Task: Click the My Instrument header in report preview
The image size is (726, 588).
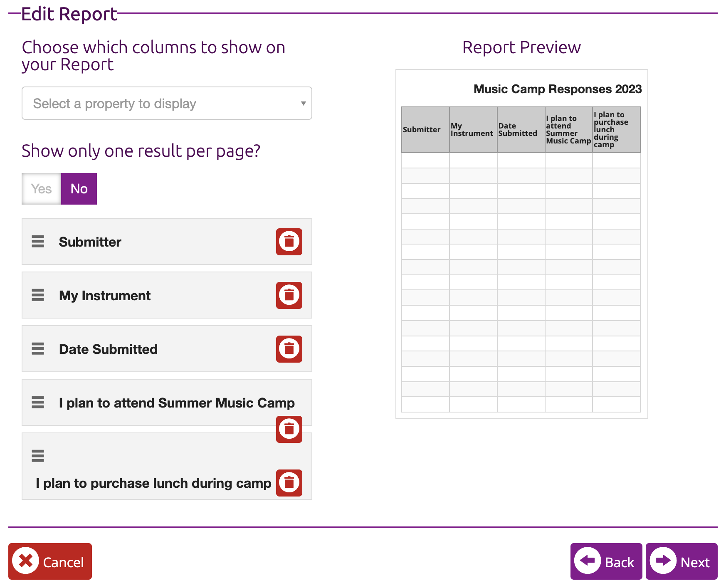Action: click(x=473, y=130)
